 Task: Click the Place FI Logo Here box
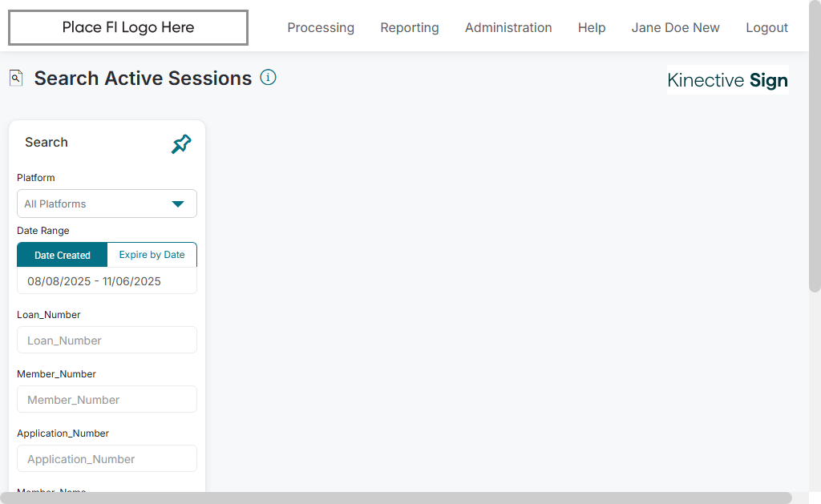(x=128, y=28)
